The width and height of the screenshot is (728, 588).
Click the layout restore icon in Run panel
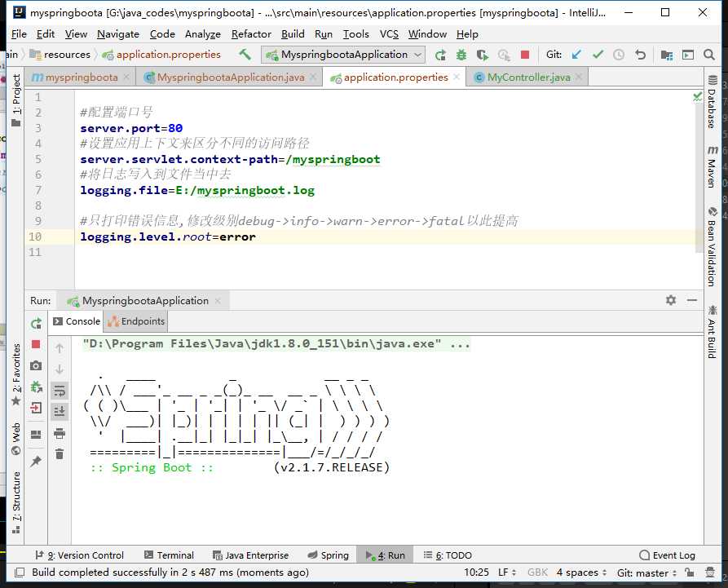pos(36,435)
